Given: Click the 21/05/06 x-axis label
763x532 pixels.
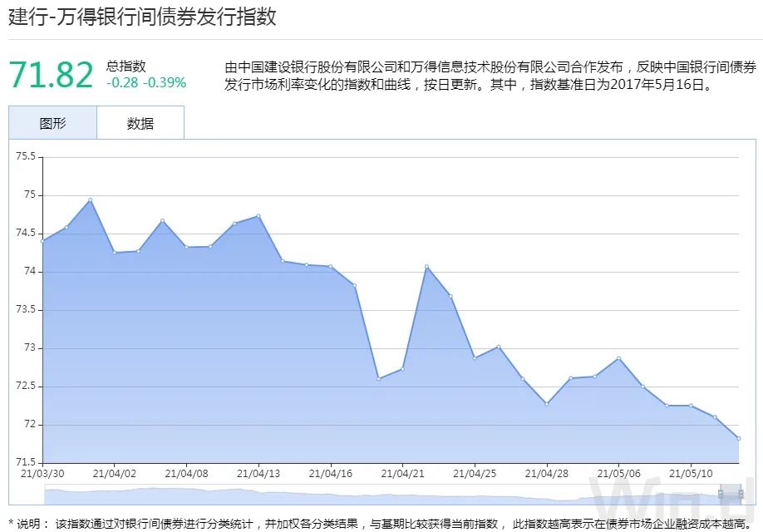Looking at the screenshot, I should pos(618,474).
